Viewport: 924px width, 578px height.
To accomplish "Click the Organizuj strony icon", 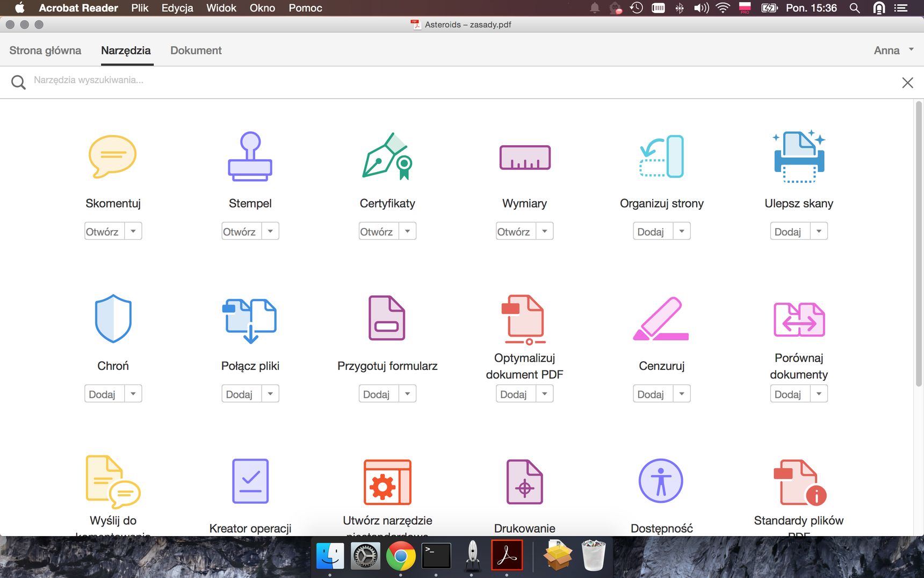I will tap(662, 156).
